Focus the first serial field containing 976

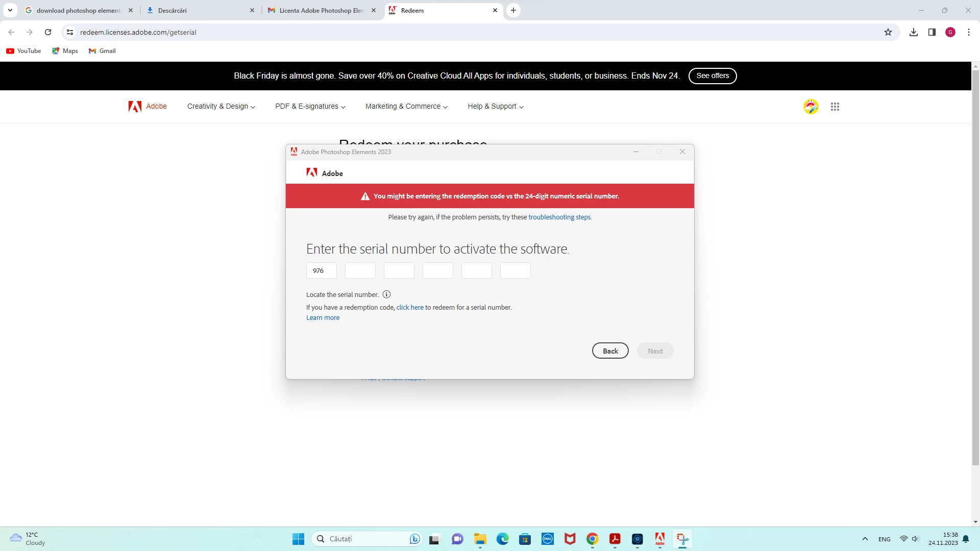click(x=322, y=270)
